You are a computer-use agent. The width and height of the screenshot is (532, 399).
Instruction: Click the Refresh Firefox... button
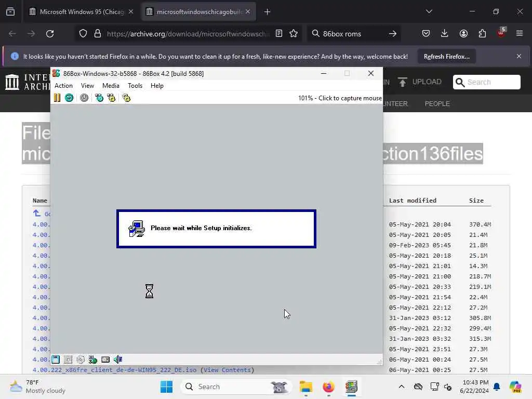tap(446, 57)
